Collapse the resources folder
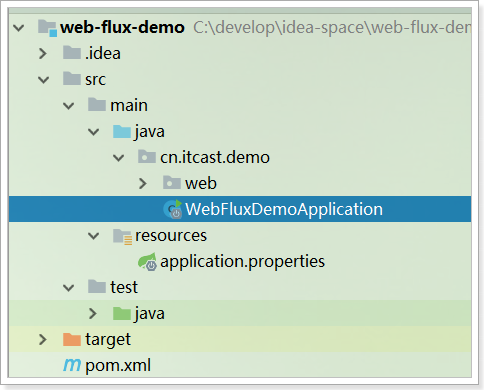Image resolution: width=484 pixels, height=390 pixels. pyautogui.click(x=94, y=236)
